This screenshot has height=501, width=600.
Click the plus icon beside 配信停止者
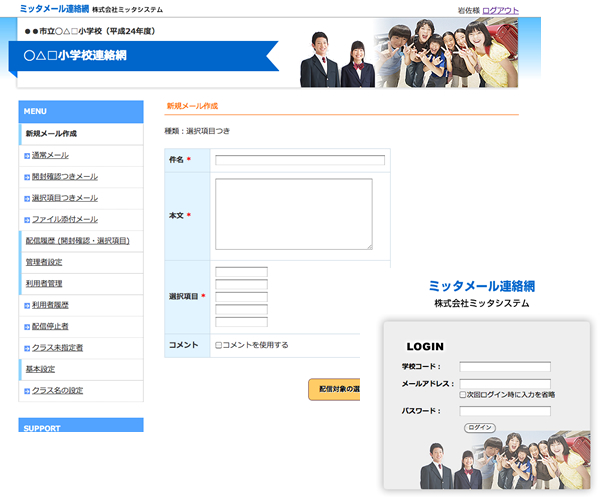[x=27, y=326]
